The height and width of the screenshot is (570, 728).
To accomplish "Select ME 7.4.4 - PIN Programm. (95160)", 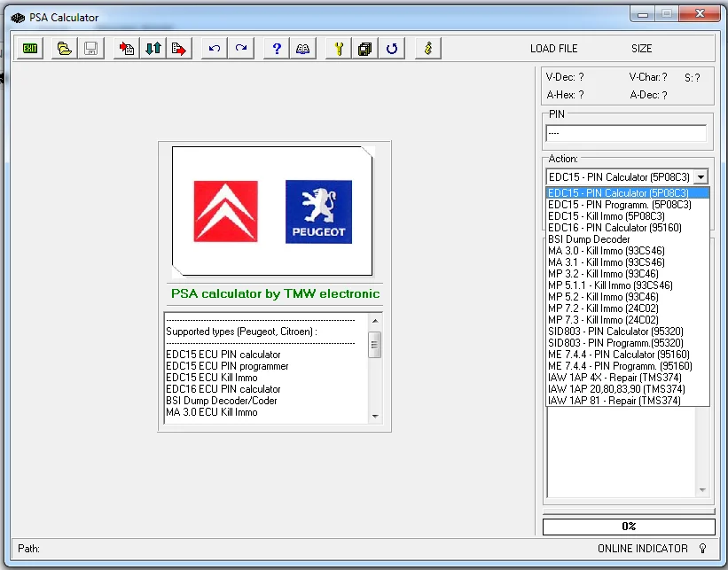I will 628,366.
